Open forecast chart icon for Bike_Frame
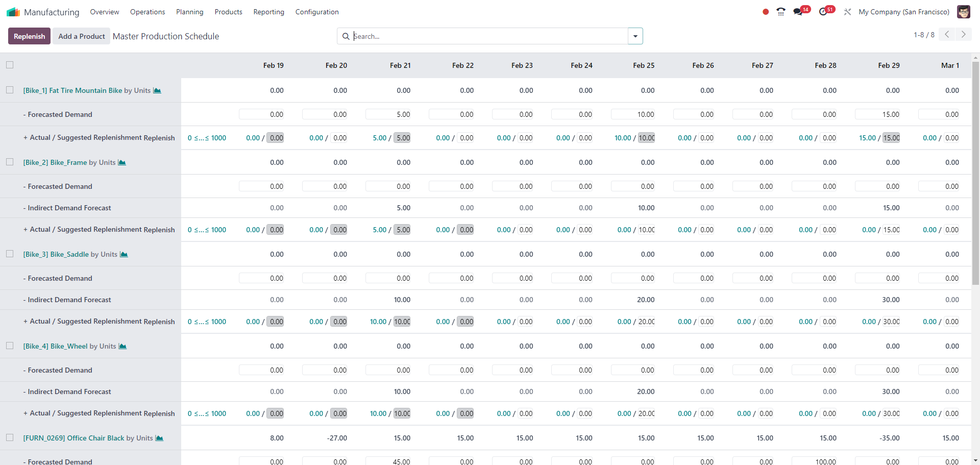The height and width of the screenshot is (465, 980). [x=122, y=162]
